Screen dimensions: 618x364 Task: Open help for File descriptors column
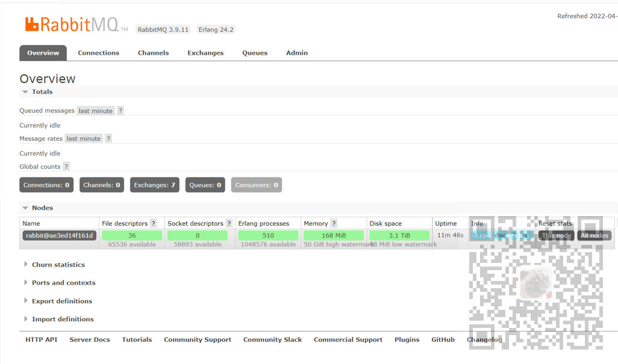tap(154, 223)
